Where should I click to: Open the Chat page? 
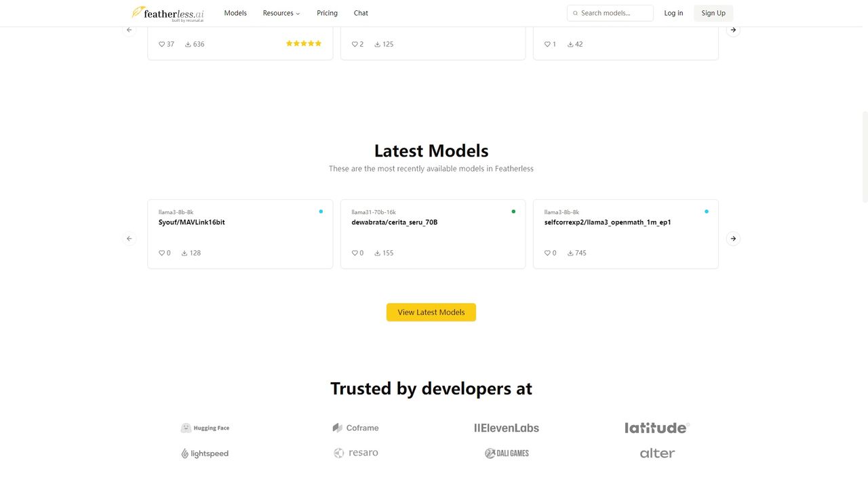point(361,13)
